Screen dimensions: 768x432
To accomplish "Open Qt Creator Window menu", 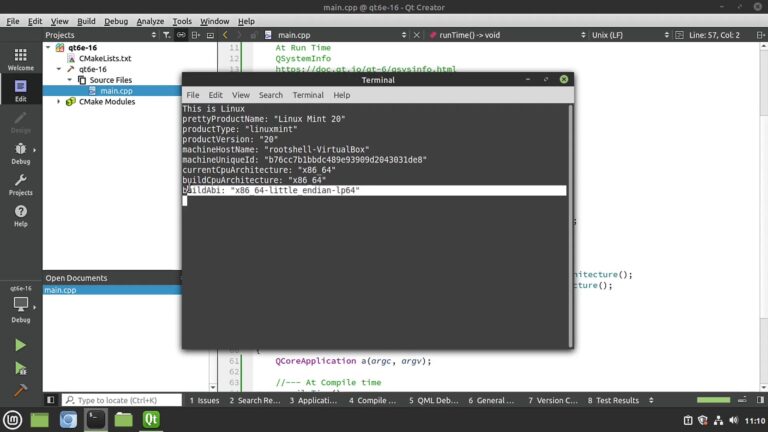I will (214, 21).
